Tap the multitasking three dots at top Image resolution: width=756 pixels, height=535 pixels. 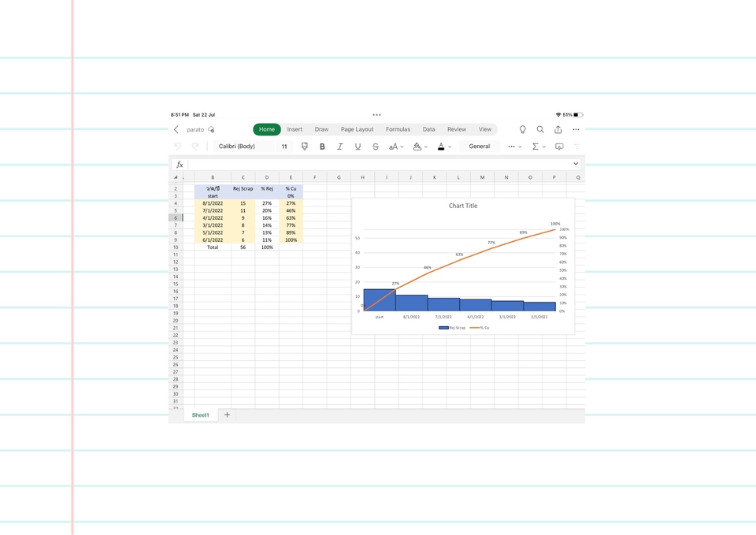376,115
